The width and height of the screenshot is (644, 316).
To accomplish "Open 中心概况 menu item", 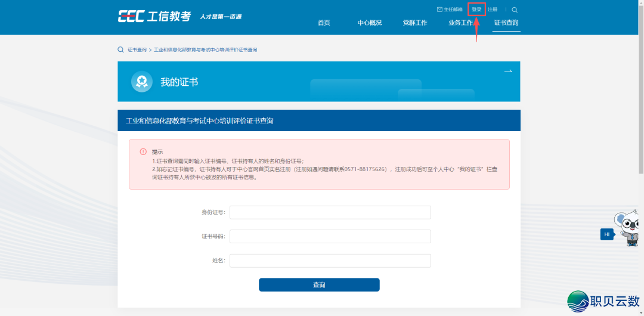I will 370,23.
